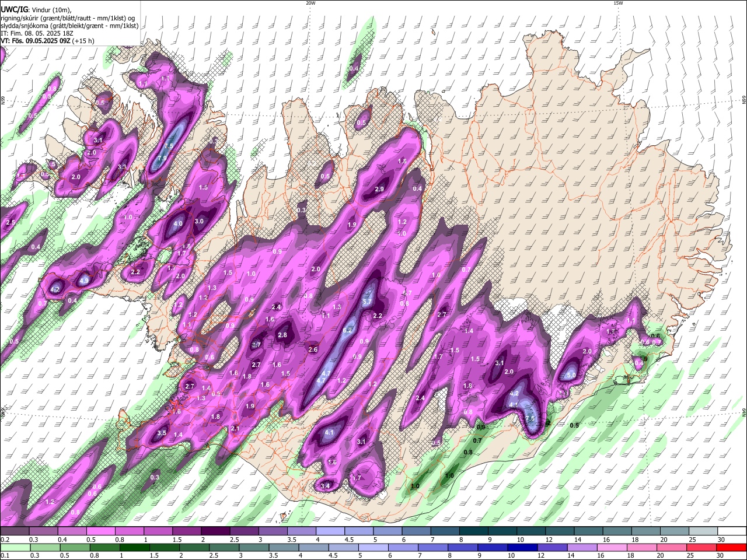The height and width of the screenshot is (560, 747).
Task: Click the 6.2 precipitation value on the map
Action: (x=348, y=330)
